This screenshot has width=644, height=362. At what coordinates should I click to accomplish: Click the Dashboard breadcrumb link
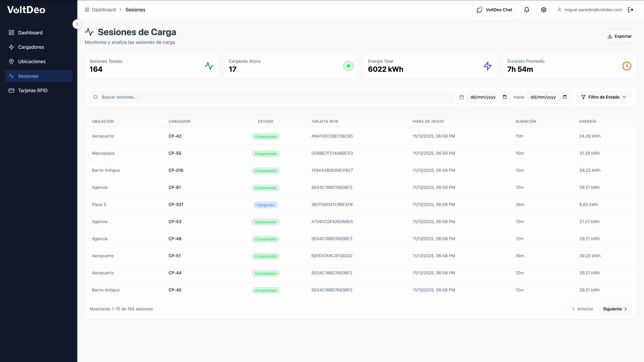(x=104, y=10)
